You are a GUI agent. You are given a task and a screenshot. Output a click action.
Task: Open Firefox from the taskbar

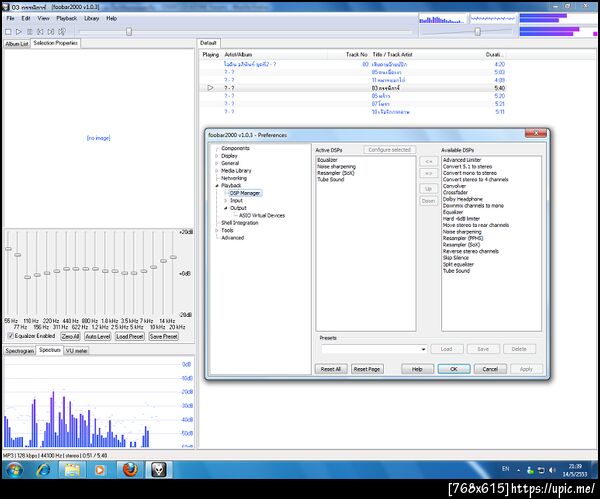tap(130, 470)
